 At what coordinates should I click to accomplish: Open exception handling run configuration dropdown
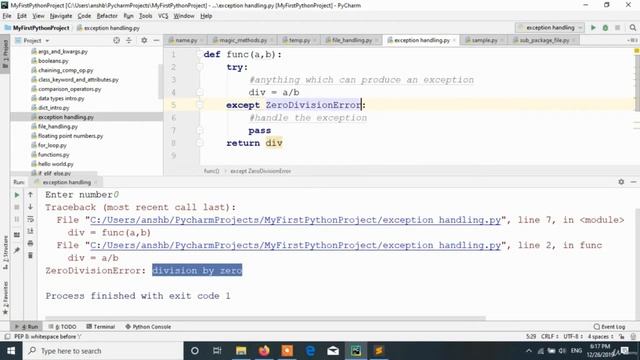pyautogui.click(x=549, y=28)
